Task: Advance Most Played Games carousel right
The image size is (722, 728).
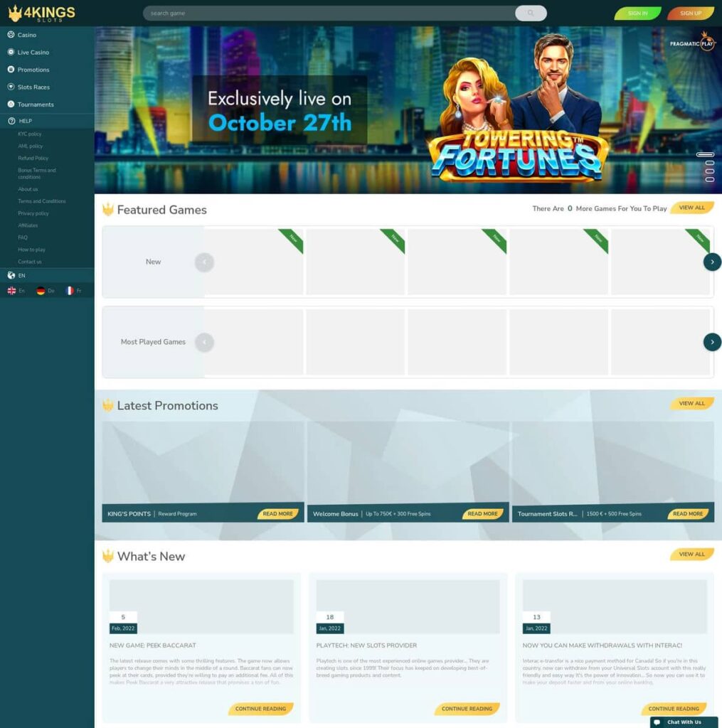Action: (x=712, y=342)
